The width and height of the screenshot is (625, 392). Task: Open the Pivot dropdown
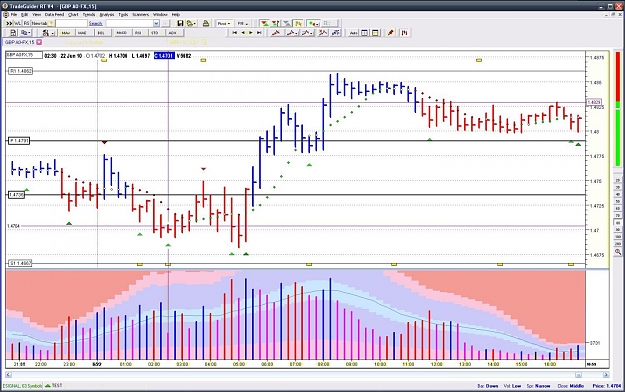[224, 24]
